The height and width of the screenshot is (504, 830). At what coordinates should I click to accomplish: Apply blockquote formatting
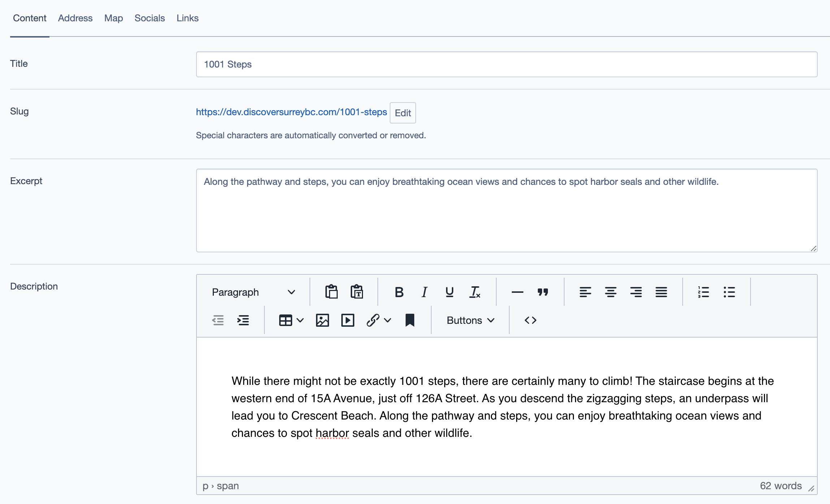tap(543, 292)
